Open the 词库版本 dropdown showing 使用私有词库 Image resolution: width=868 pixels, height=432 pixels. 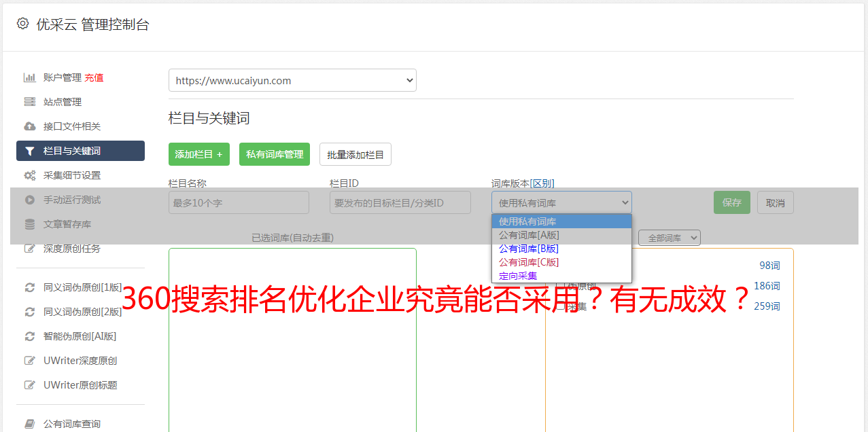pos(561,202)
